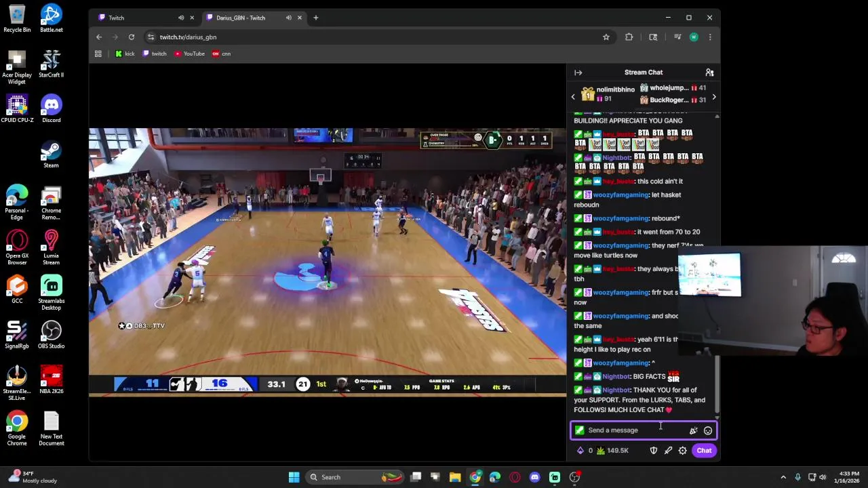The image size is (868, 488).
Task: Reload the Twitch page
Action: point(132,37)
